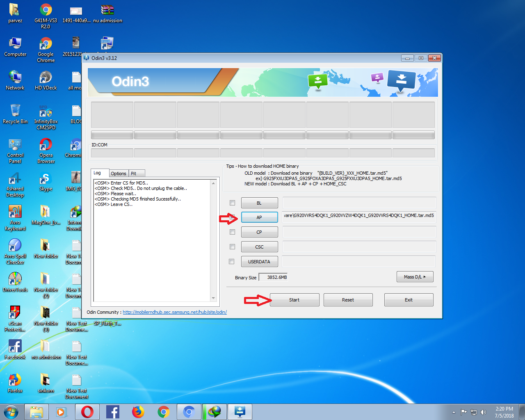Click the USERDATA file button
Screen dimensions: 525x420
259,262
